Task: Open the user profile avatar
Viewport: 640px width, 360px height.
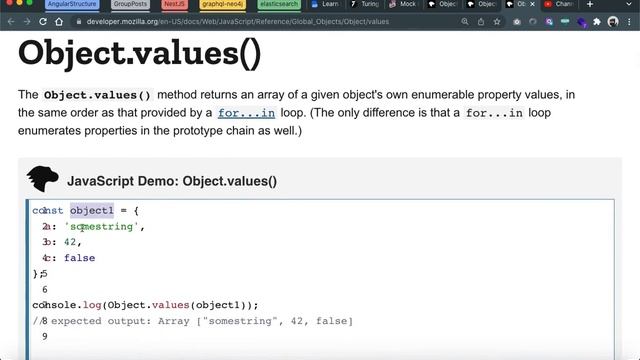Action: tap(613, 22)
